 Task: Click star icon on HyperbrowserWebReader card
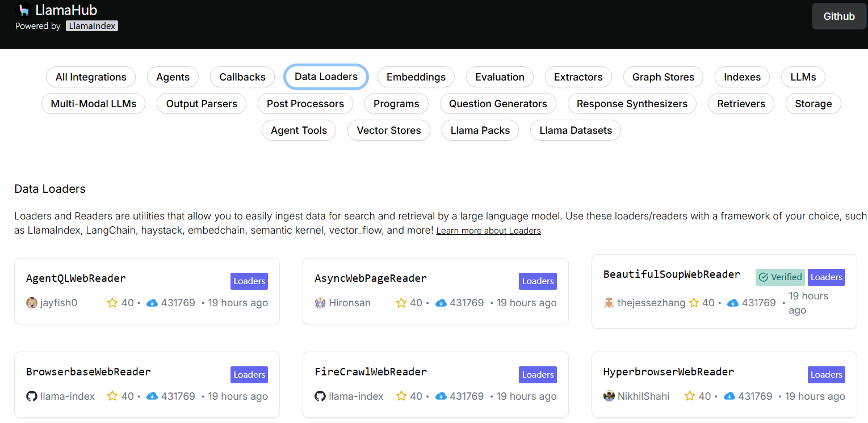[x=690, y=396]
